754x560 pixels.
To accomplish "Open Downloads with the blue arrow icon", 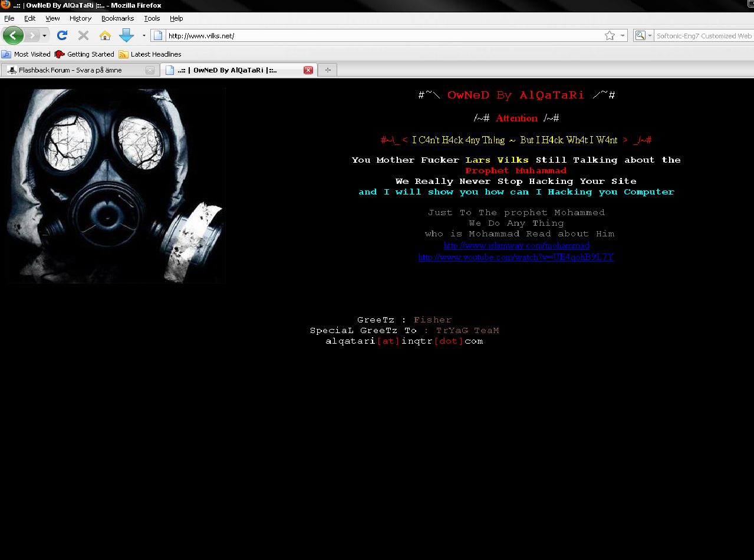I will (x=126, y=35).
